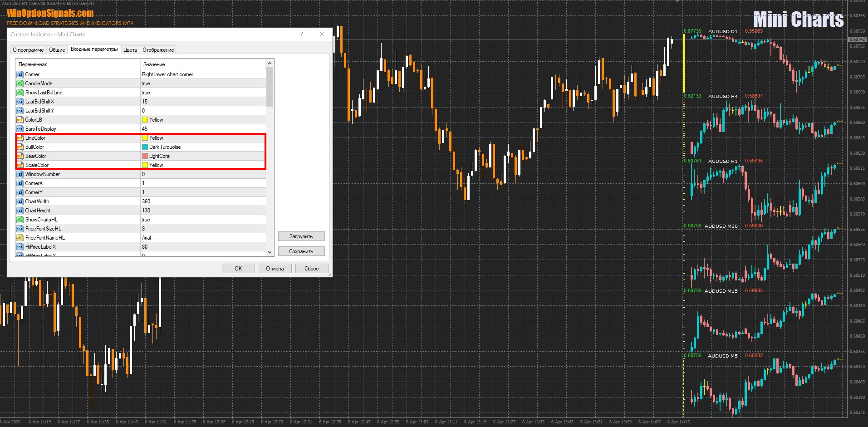
Task: Click the Corner integer type icon
Action: (x=20, y=74)
